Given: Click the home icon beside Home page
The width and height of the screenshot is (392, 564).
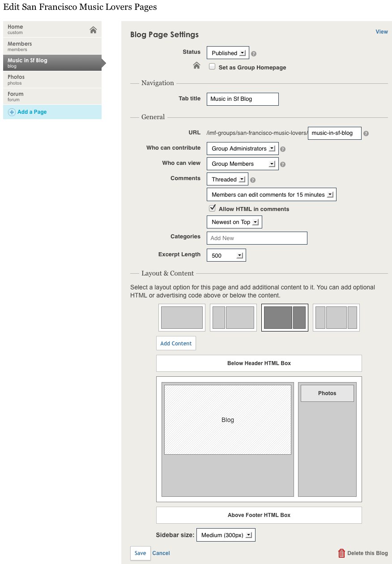Looking at the screenshot, I should coord(93,30).
